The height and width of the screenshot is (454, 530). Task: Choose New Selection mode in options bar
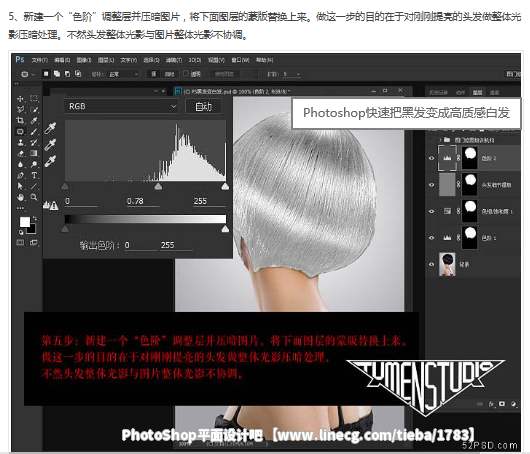(x=46, y=74)
